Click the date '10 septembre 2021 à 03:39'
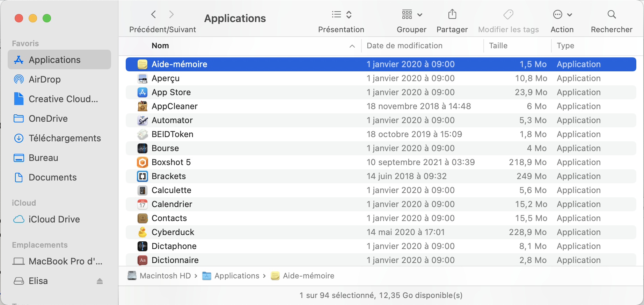 click(421, 162)
